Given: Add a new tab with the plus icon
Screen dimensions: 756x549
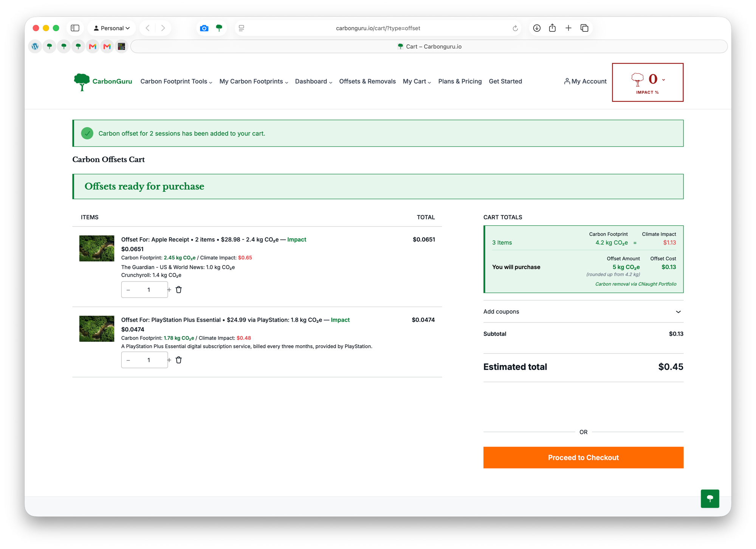Looking at the screenshot, I should point(568,28).
